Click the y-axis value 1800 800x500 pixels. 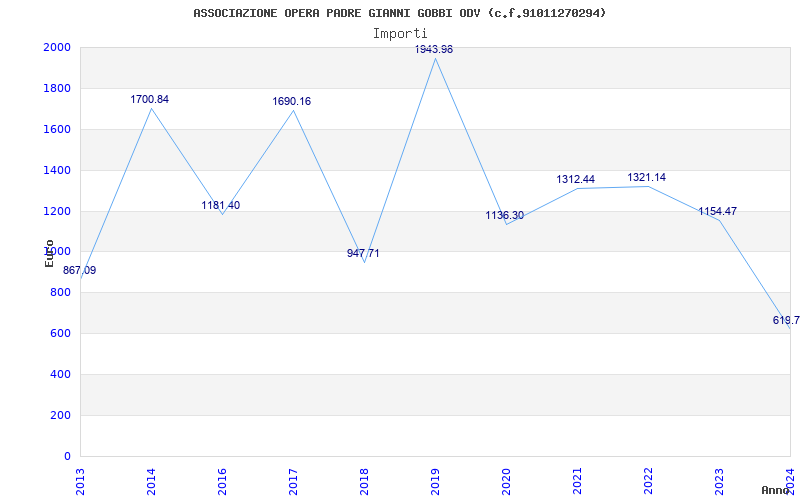point(56,88)
